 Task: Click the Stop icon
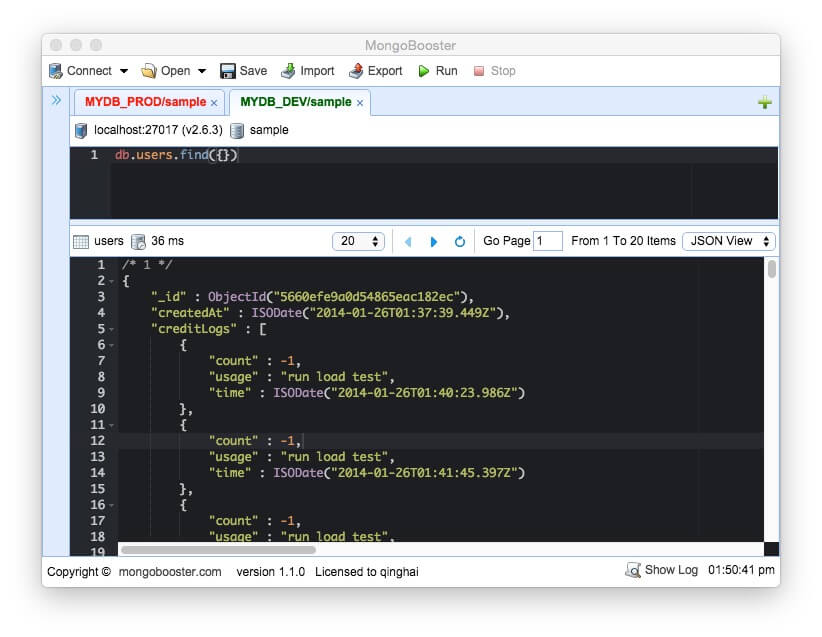[x=479, y=71]
